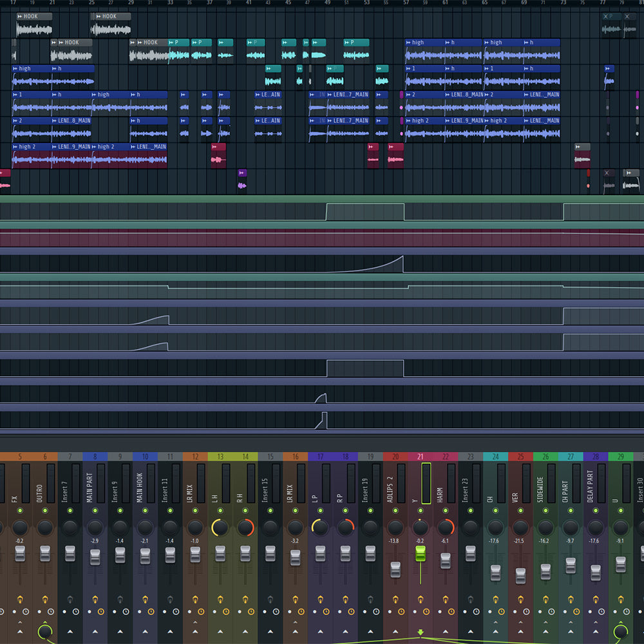The height and width of the screenshot is (644, 644).
Task: Click the record arm icon on the CH track
Action: 491,612
